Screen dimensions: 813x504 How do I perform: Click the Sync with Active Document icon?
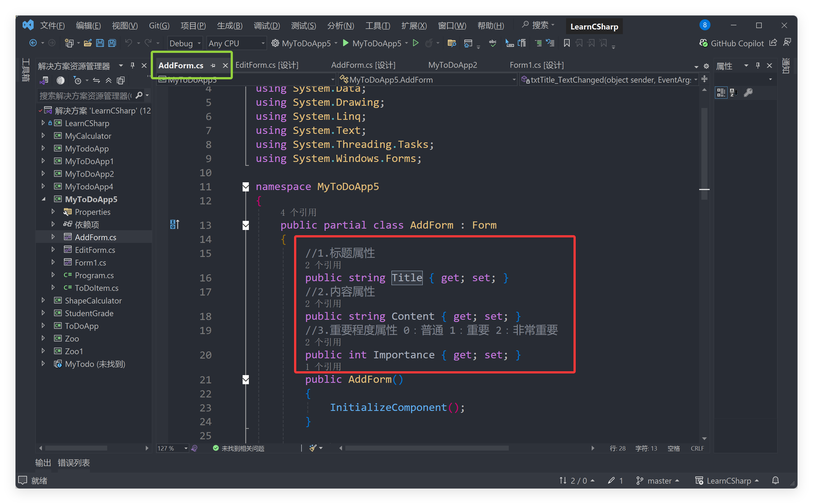pyautogui.click(x=96, y=80)
